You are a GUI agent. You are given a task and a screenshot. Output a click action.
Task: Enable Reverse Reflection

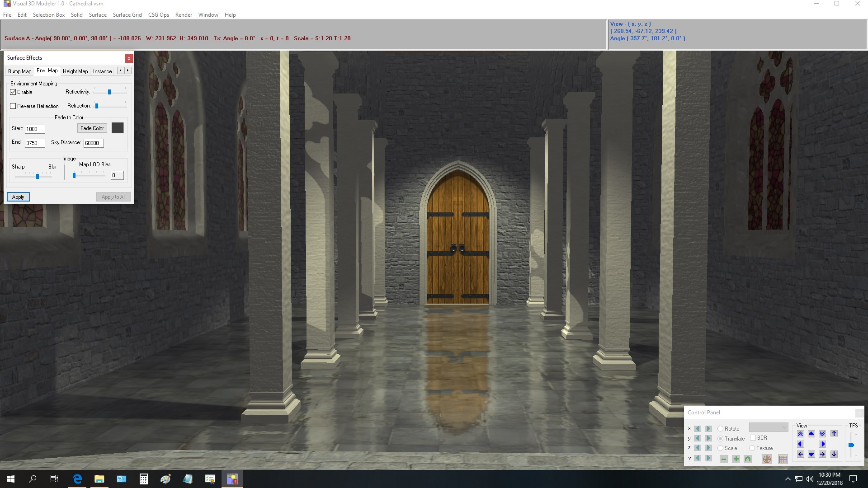[13, 106]
